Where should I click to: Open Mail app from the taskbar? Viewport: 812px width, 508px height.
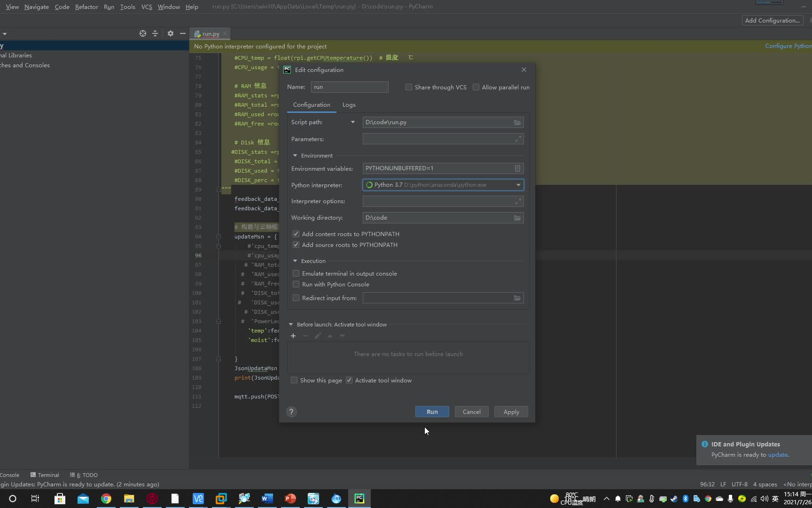click(x=83, y=499)
